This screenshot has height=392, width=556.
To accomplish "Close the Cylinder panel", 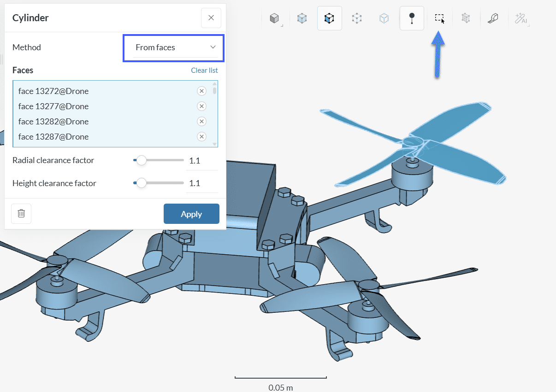I will point(211,18).
